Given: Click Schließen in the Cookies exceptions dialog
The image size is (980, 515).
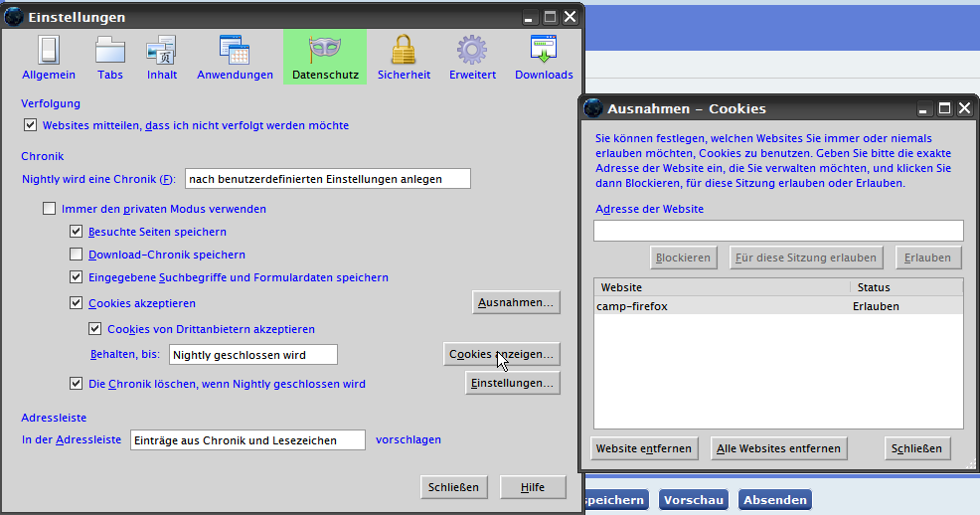Looking at the screenshot, I should coord(916,448).
